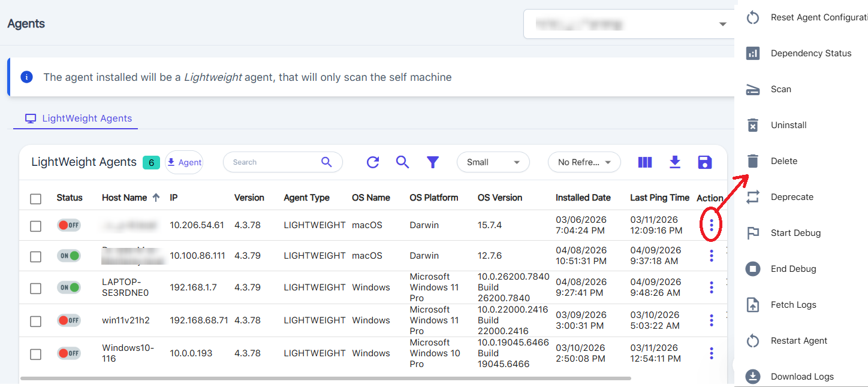
Task: Select checkbox for win11v21h2 row
Action: point(36,322)
